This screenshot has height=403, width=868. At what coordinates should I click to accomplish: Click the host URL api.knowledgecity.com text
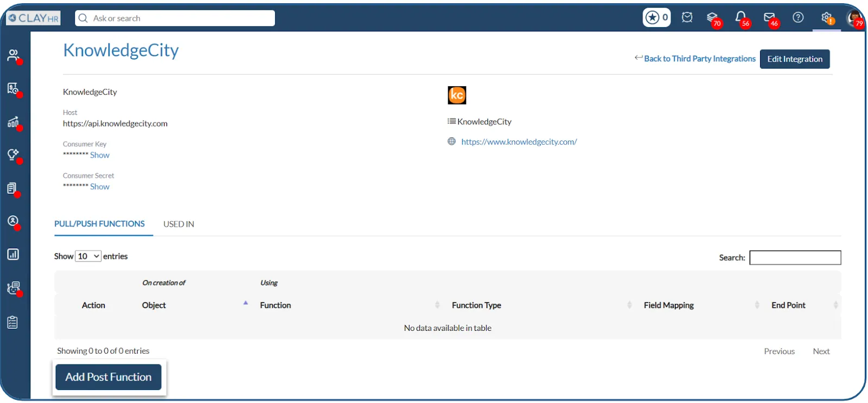[x=115, y=124]
